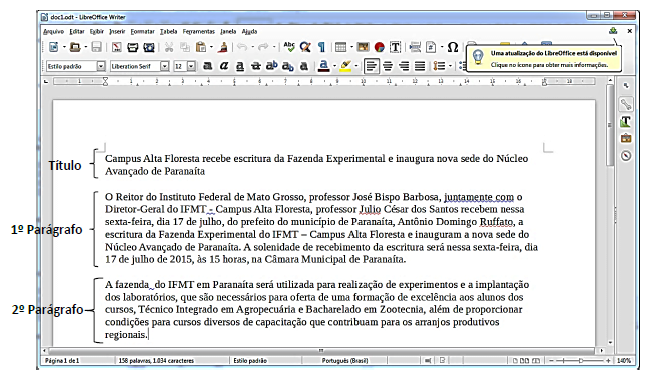Click the Undo arrow icon
Image resolution: width=656 pixels, height=375 pixels.
242,47
